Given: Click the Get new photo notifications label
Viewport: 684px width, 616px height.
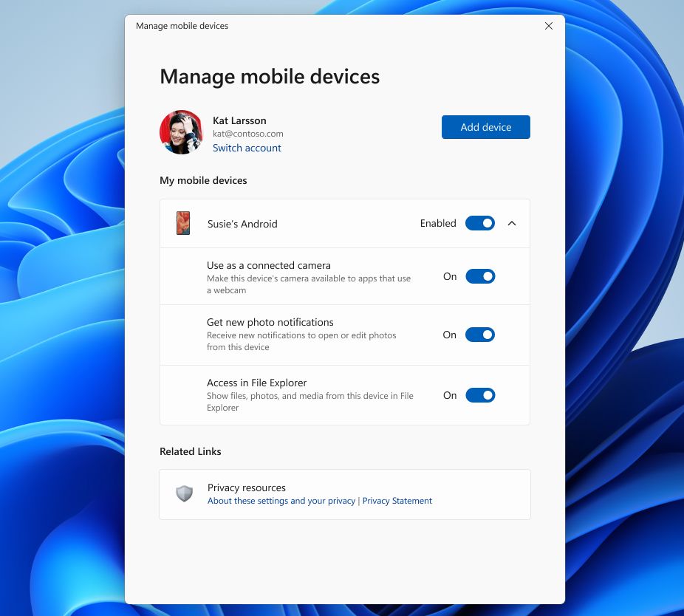Looking at the screenshot, I should tap(270, 322).
